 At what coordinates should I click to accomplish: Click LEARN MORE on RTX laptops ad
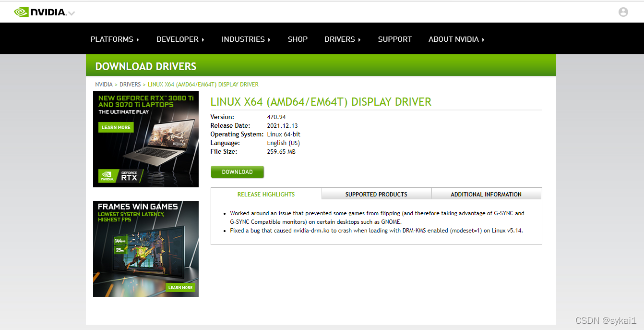[x=116, y=127]
